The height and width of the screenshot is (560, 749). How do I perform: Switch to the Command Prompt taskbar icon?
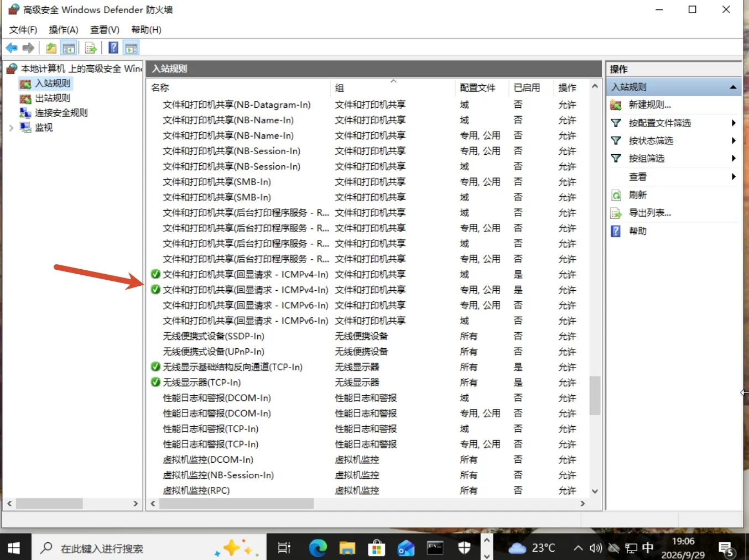click(x=435, y=548)
